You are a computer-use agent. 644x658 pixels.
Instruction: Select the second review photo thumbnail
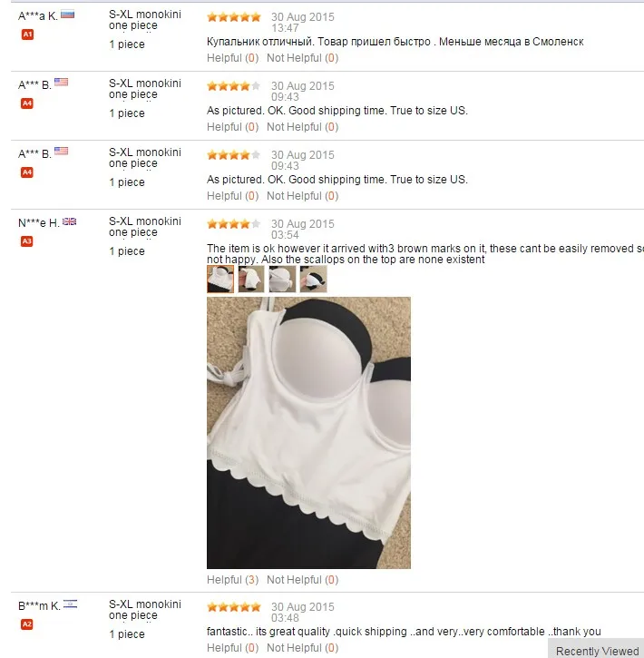251,279
